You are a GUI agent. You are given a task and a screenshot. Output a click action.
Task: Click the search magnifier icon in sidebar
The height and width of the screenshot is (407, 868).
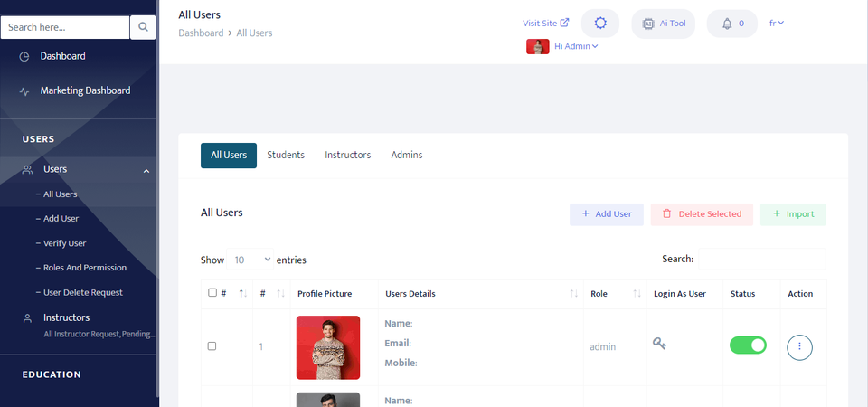(x=143, y=27)
